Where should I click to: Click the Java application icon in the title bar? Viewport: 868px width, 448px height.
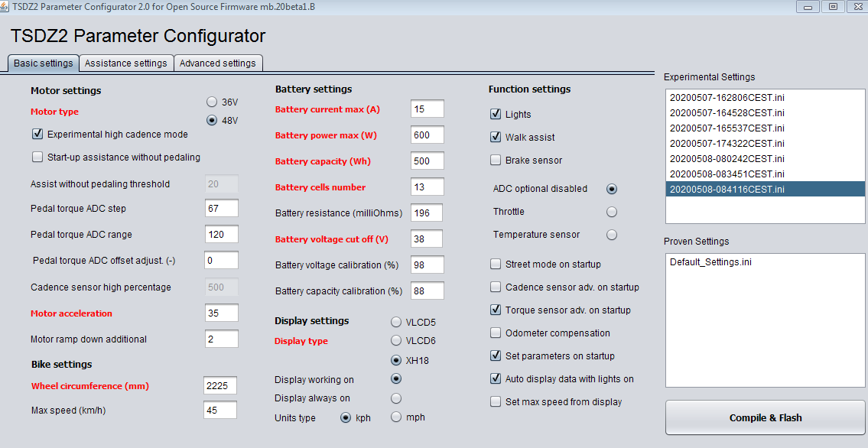[5, 7]
